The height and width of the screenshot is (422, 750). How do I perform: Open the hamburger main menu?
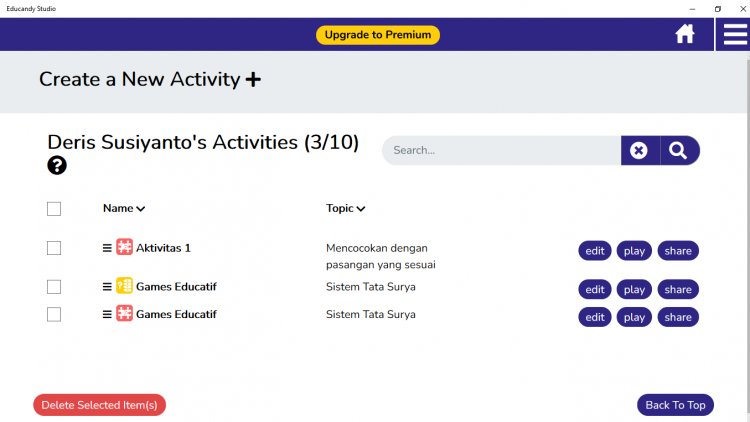[x=734, y=34]
